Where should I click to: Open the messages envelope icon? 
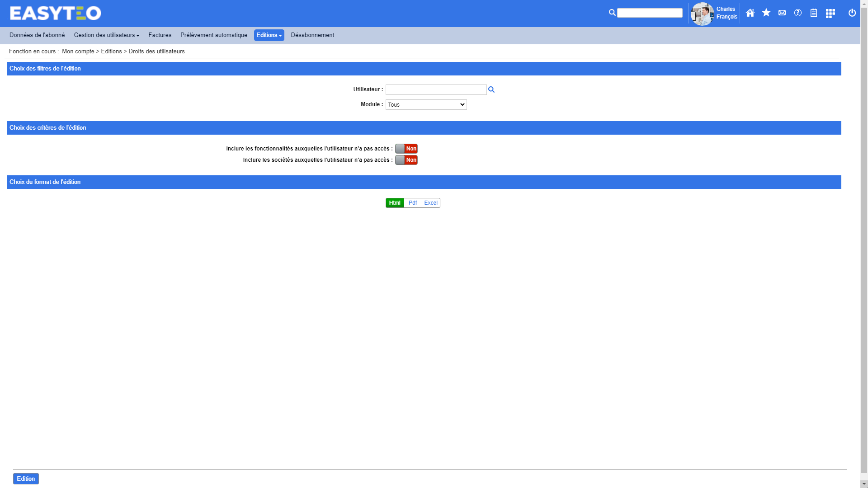(782, 13)
